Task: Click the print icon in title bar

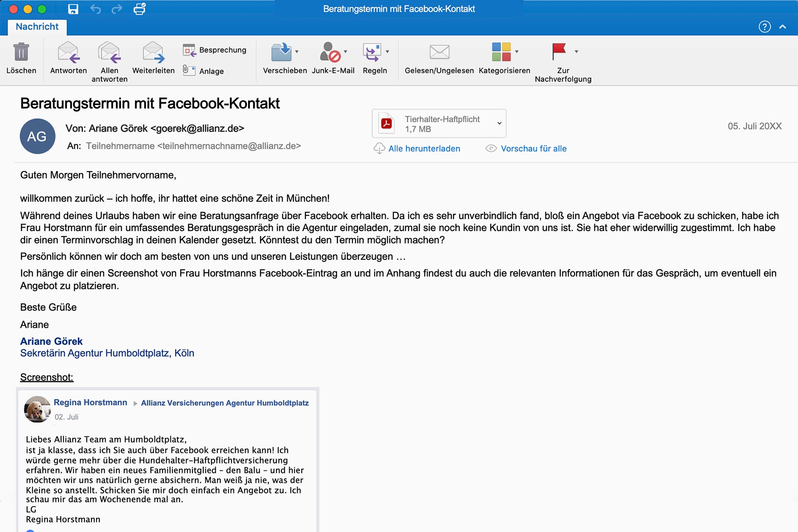Action: 140,9
